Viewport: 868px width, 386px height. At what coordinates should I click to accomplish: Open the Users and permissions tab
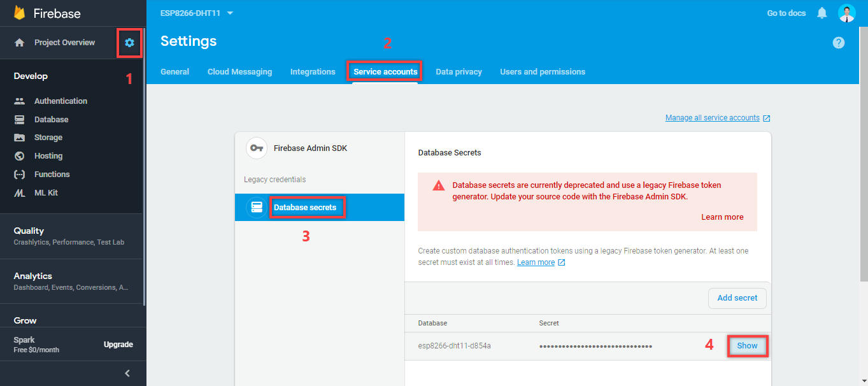point(543,72)
